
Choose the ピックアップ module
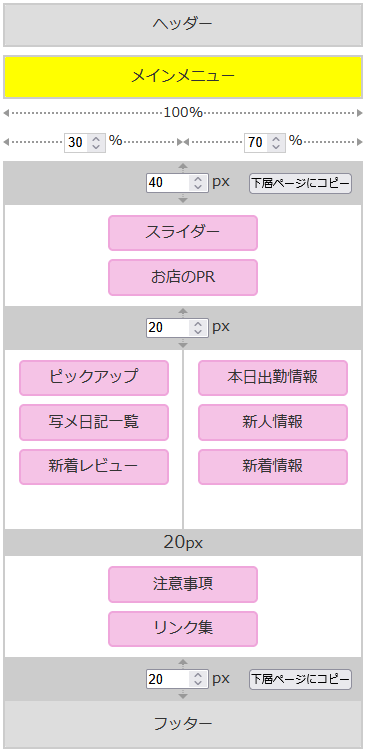click(94, 378)
